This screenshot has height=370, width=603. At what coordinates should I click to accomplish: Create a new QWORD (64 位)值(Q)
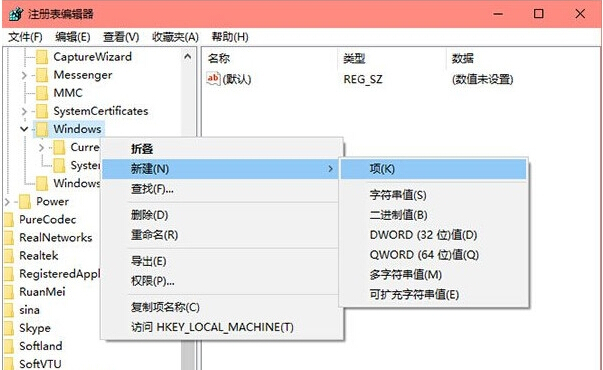(433, 255)
